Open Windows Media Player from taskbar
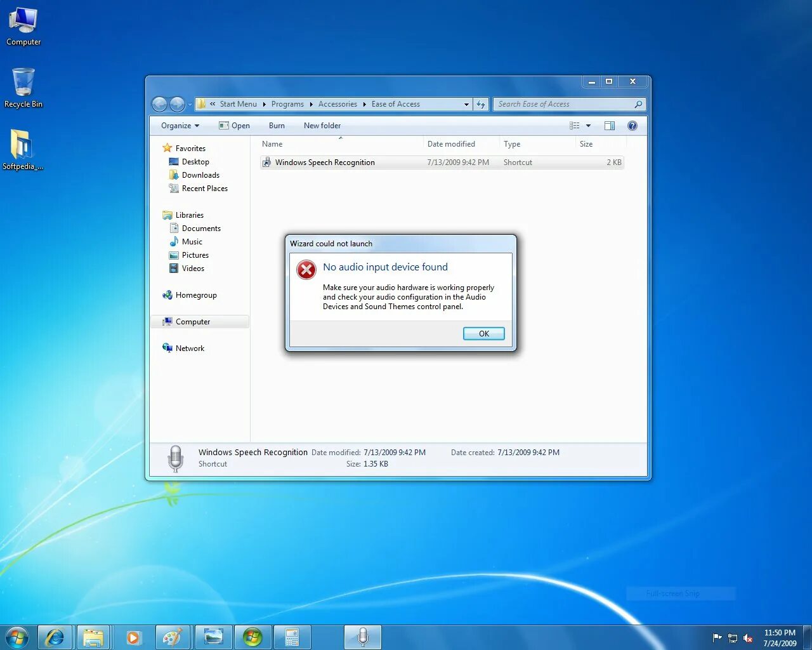 pos(133,637)
